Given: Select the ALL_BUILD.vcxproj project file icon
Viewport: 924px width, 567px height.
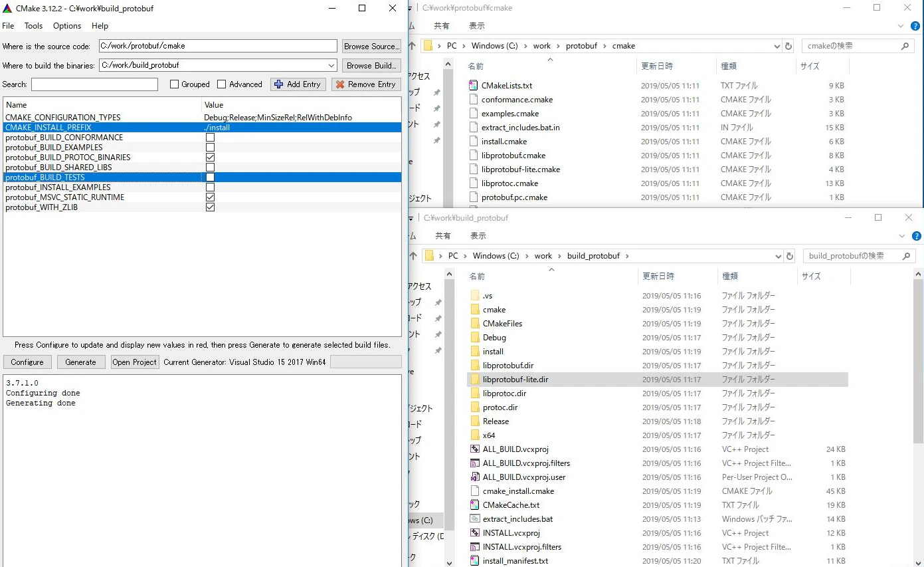Looking at the screenshot, I should pyautogui.click(x=474, y=449).
